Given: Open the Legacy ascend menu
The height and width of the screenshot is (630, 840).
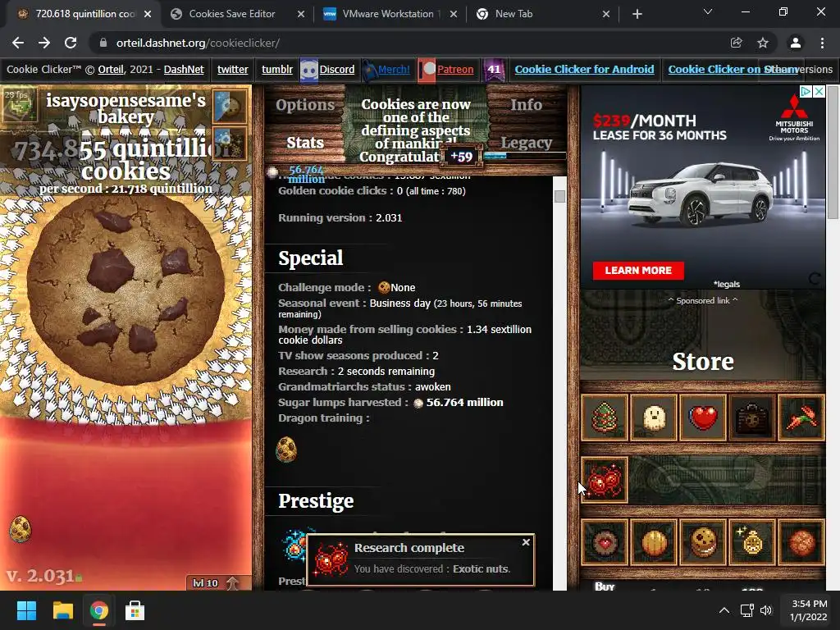Looking at the screenshot, I should (x=526, y=143).
